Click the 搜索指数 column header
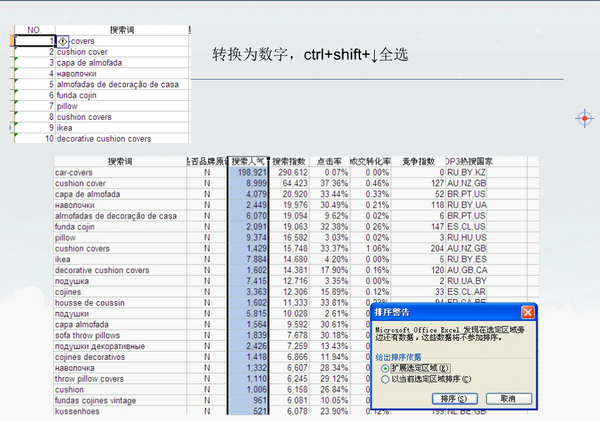 point(289,160)
